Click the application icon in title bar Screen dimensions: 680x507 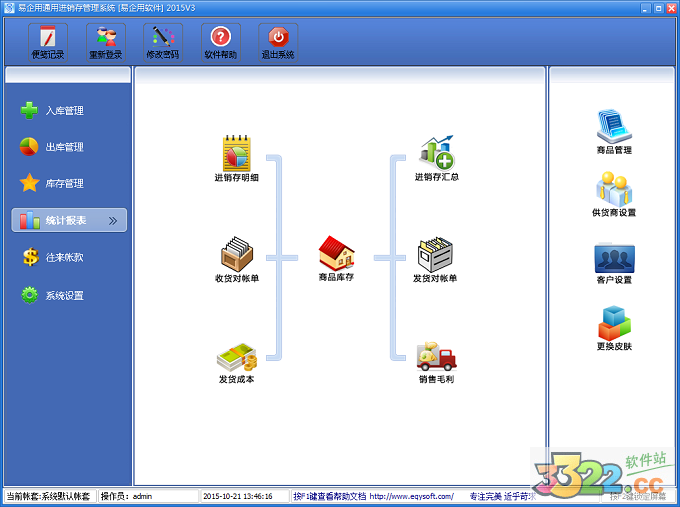tap(9, 8)
